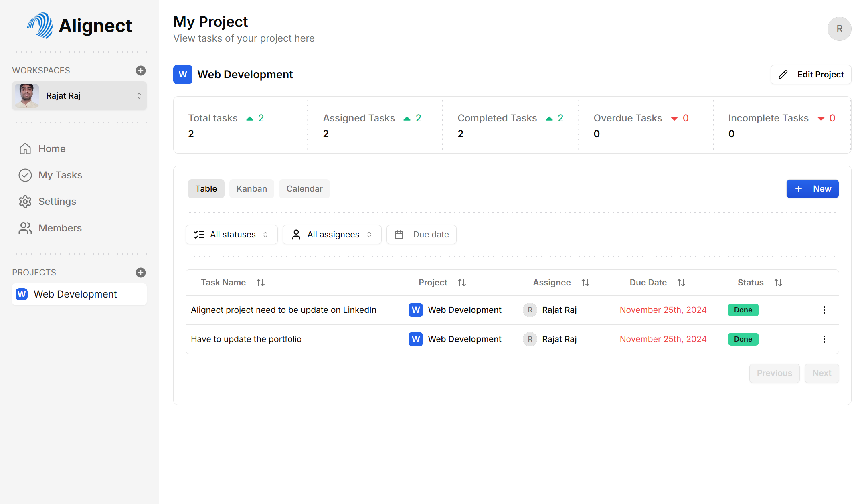This screenshot has width=866, height=504.
Task: Click the Home house icon
Action: tap(25, 149)
